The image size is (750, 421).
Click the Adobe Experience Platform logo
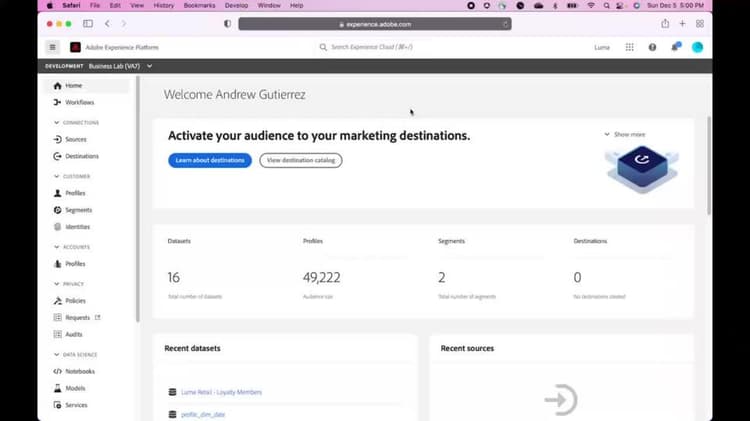click(x=75, y=47)
